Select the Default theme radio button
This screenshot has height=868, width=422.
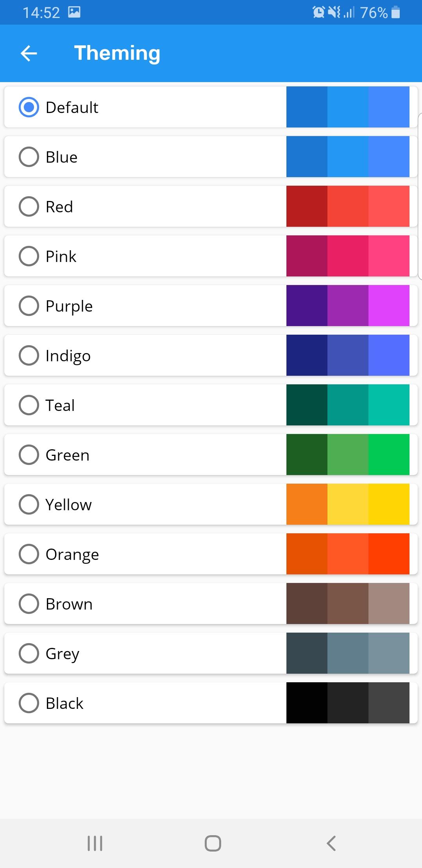point(29,108)
